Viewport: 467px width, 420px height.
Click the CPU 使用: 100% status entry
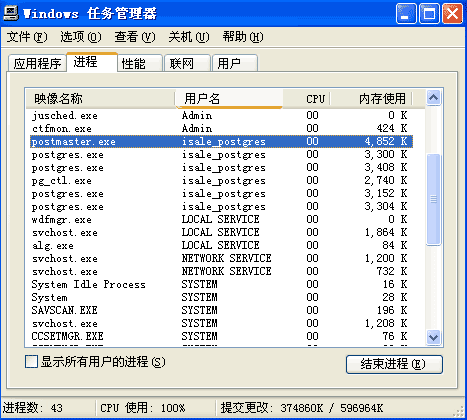[x=143, y=408]
